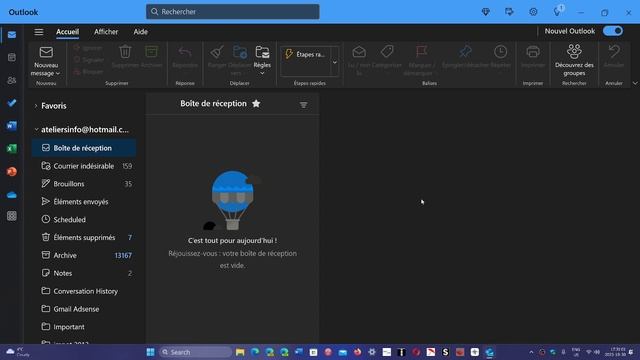Switch to the Afficher tab

[x=106, y=32]
